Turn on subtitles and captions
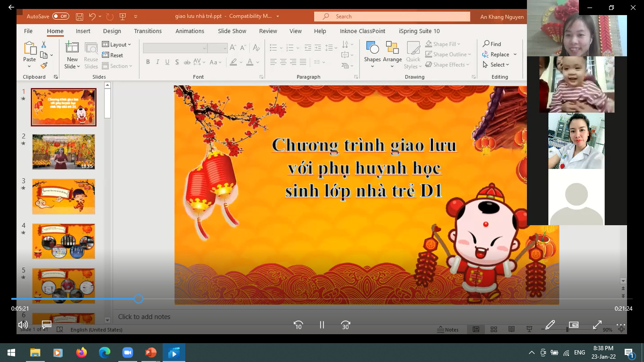The width and height of the screenshot is (644, 362). click(47, 325)
